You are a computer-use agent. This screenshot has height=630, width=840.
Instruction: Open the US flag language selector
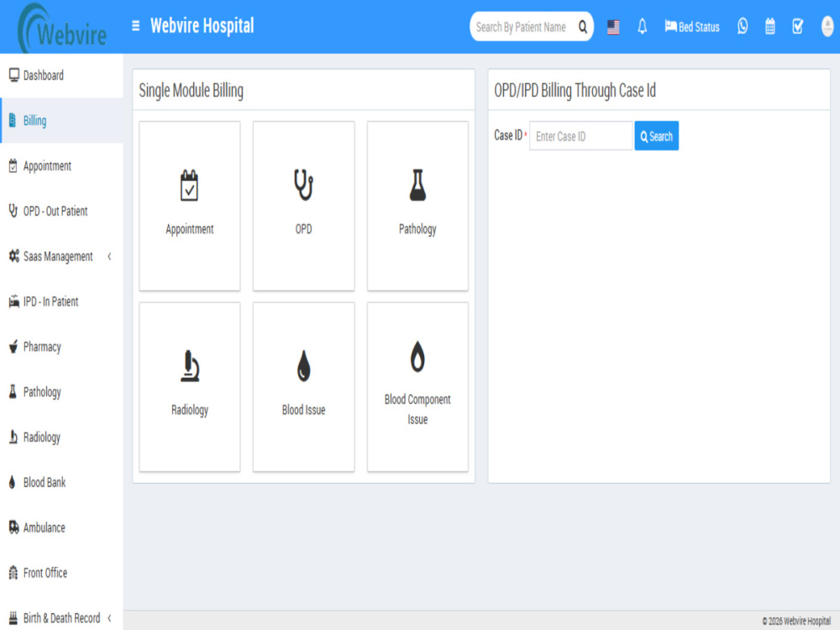613,27
